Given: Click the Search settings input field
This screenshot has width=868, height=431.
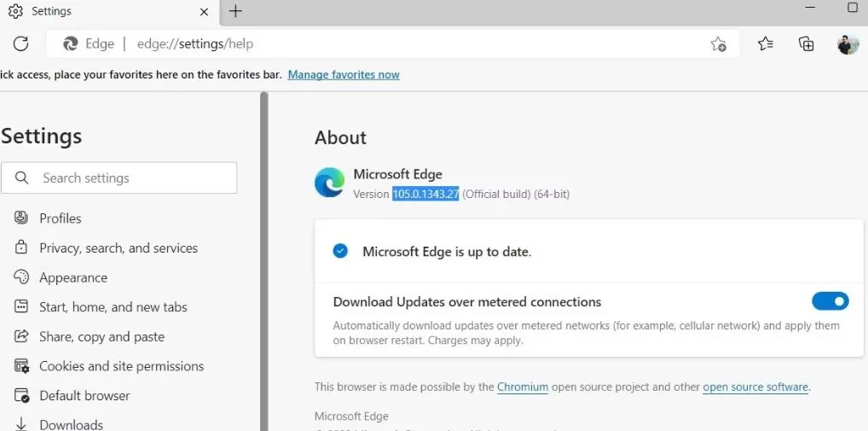Looking at the screenshot, I should 119,178.
